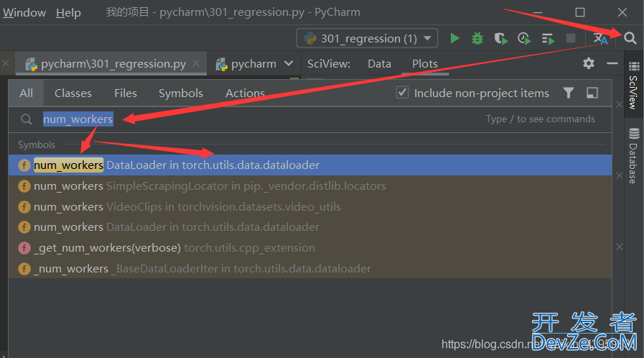
Task: Expand the pycharm tab dropdown chevron
Action: pos(289,63)
